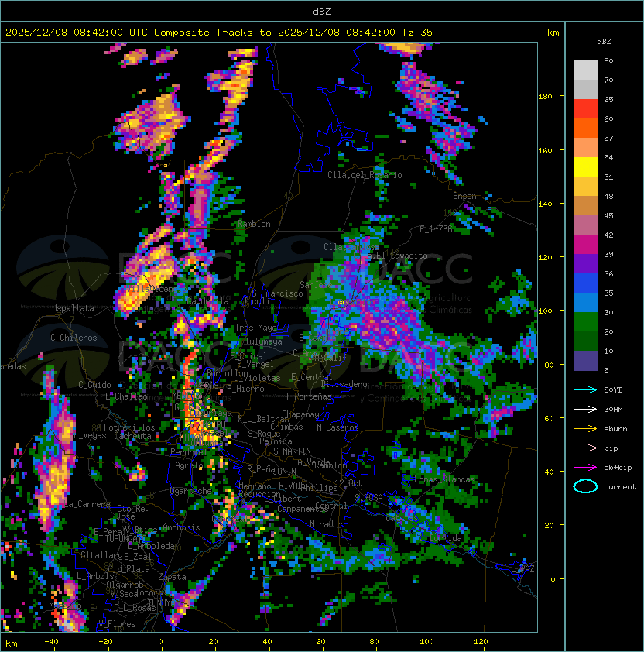Click the 12_Oct place label
The height and width of the screenshot is (652, 644).
(348, 482)
